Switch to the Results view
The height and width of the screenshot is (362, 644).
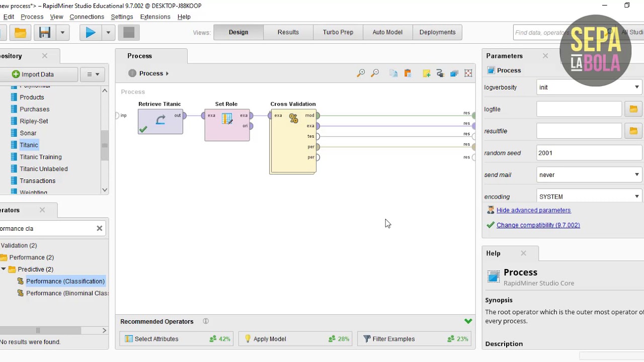288,32
